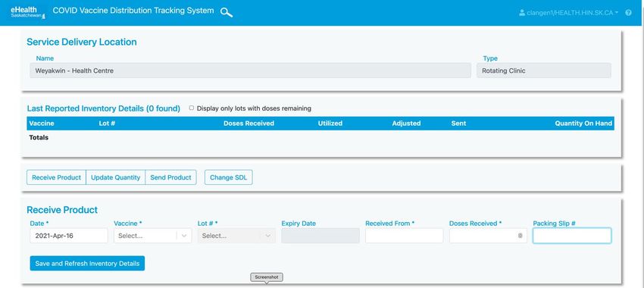Image resolution: width=644 pixels, height=288 pixels.
Task: Click the Receive Product section heading
Action: pos(62,210)
